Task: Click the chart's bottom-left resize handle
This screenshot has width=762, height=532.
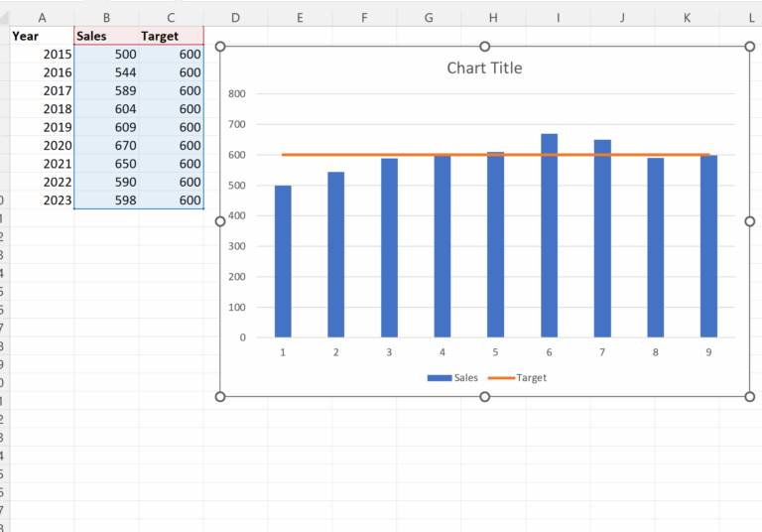Action: pos(220,397)
